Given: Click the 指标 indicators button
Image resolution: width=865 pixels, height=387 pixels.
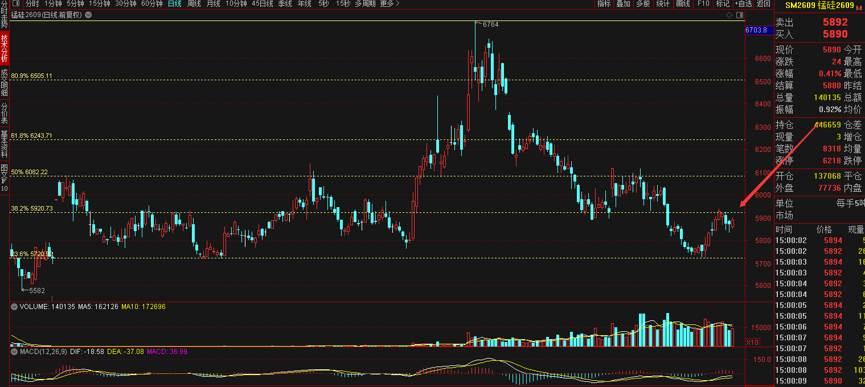Looking at the screenshot, I should click(x=604, y=3).
